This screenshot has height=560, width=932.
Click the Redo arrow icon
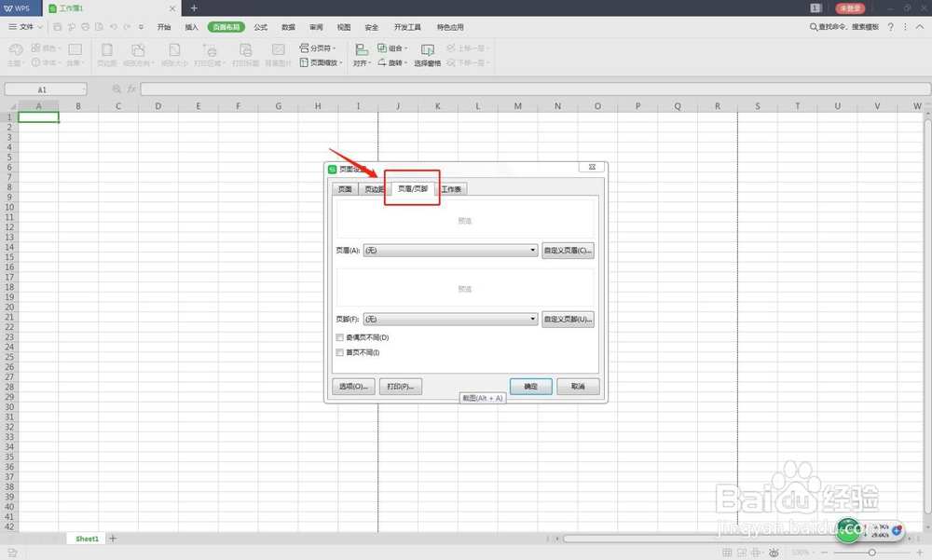pyautogui.click(x=127, y=27)
